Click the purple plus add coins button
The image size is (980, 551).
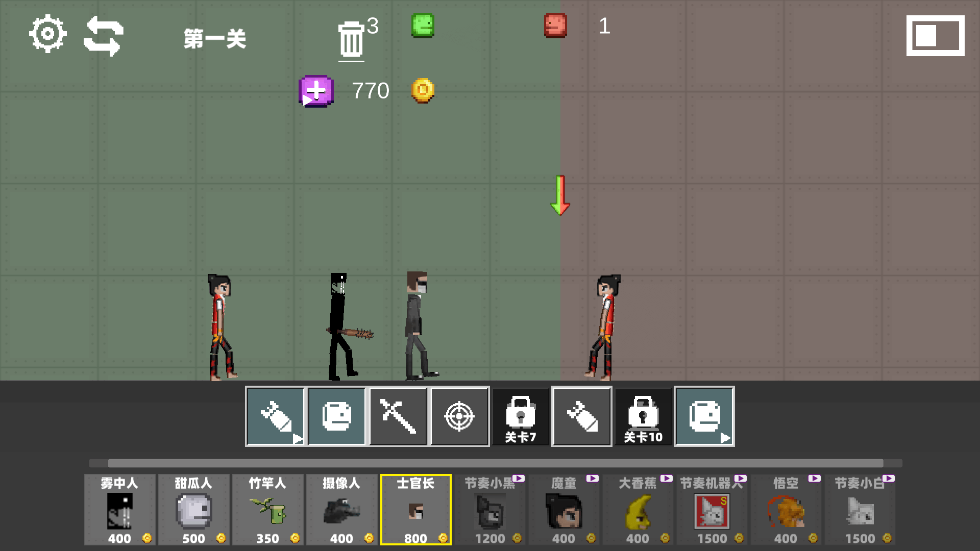(x=316, y=91)
